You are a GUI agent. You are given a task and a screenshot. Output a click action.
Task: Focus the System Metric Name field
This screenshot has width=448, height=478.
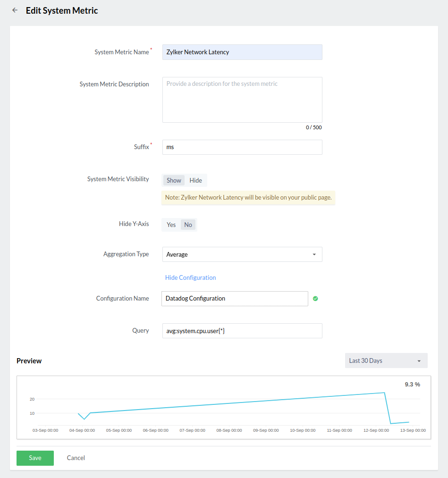click(x=242, y=52)
